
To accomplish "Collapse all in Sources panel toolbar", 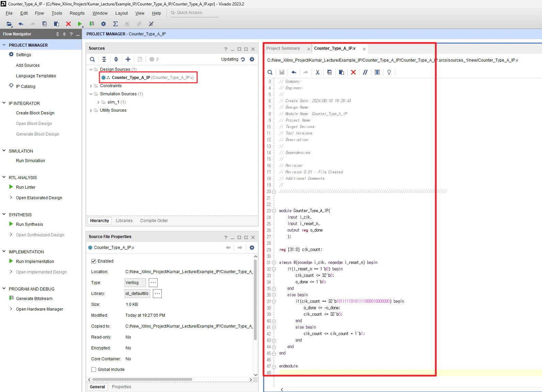I will (104, 59).
